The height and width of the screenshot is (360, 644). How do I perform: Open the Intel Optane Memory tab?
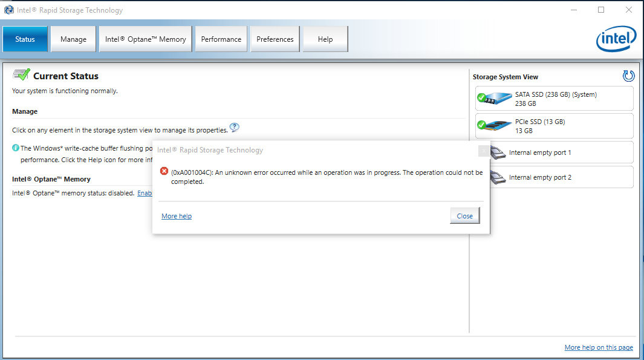(145, 39)
